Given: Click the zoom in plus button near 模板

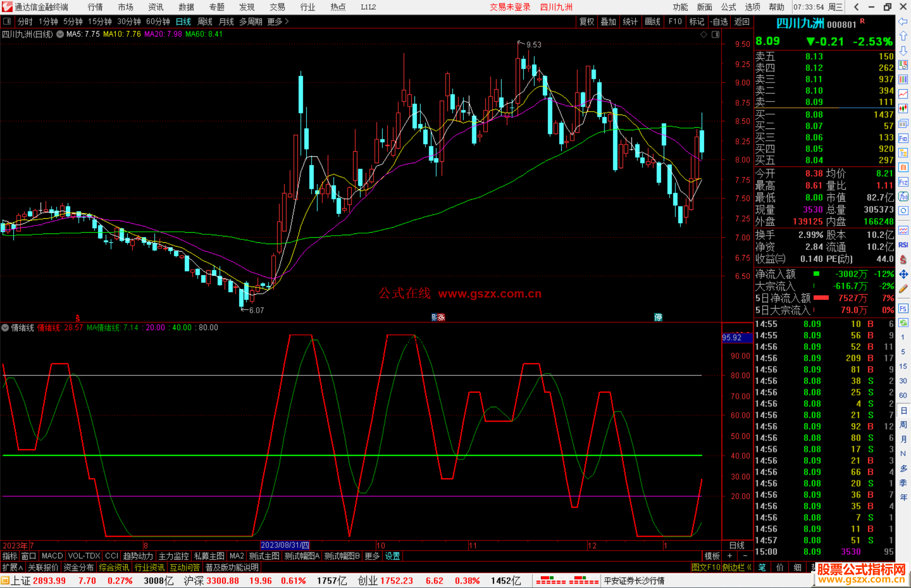Looking at the screenshot, I should click(x=730, y=556).
